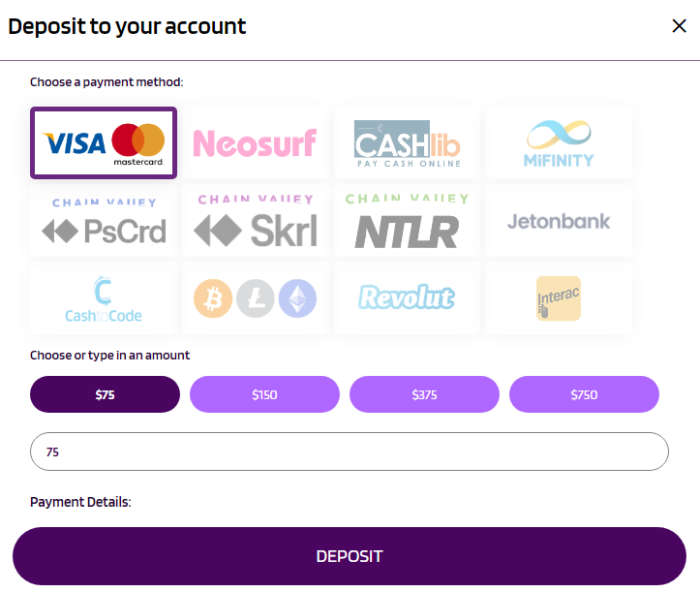Pay with cryptocurrency coins option
The image size is (700, 592).
(255, 298)
